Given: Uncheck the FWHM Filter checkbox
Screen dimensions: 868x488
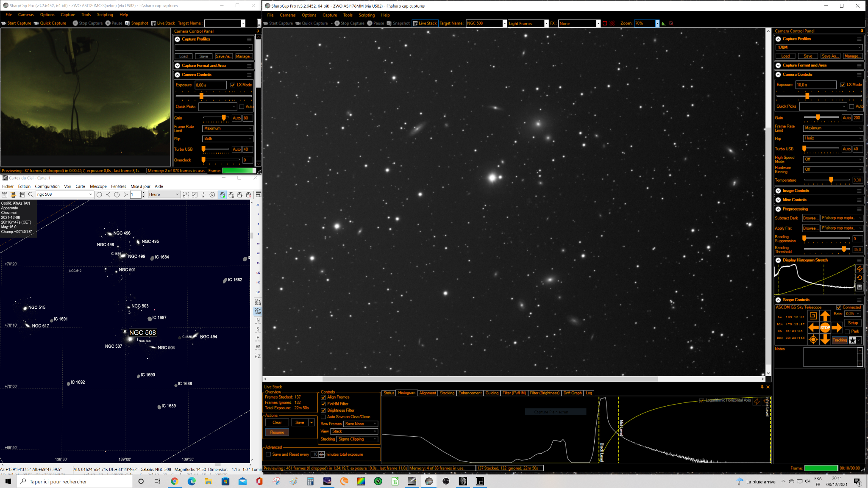Looking at the screenshot, I should tap(323, 404).
